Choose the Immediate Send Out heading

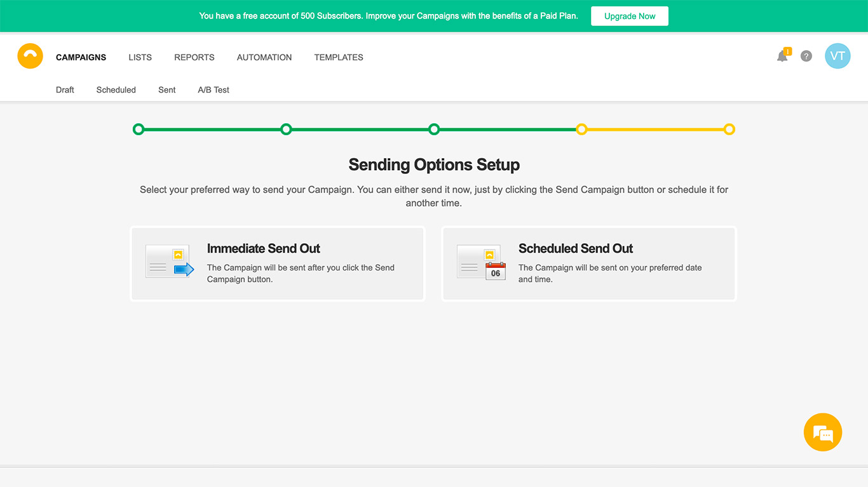264,248
